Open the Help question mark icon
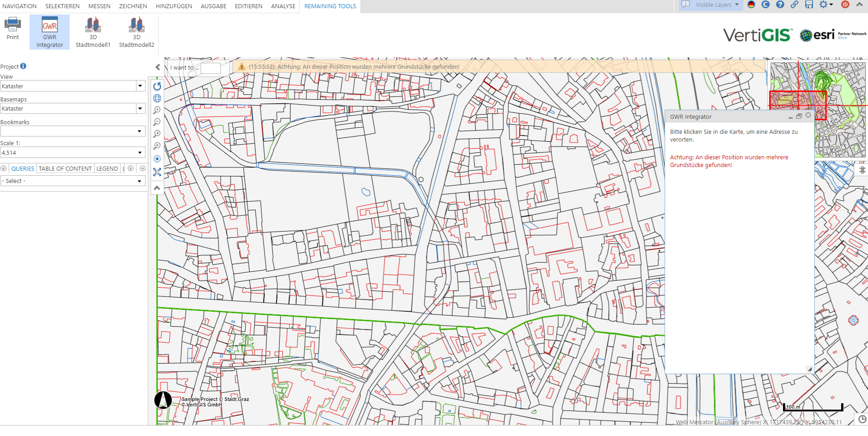This screenshot has height=436, width=868. click(781, 5)
